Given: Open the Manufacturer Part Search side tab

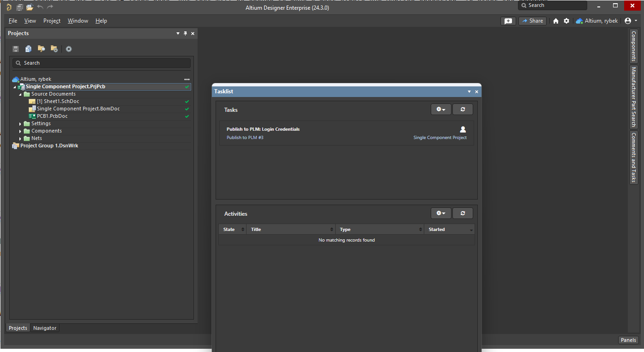Looking at the screenshot, I should click(x=633, y=97).
